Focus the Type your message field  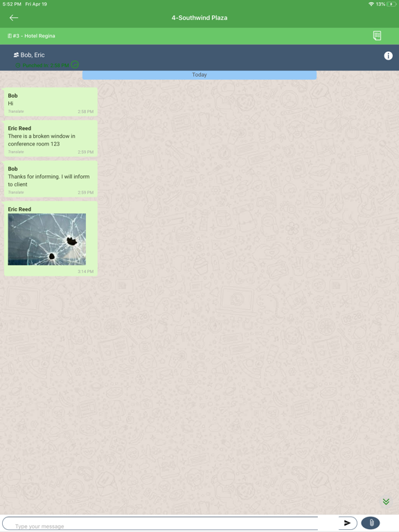point(160,524)
